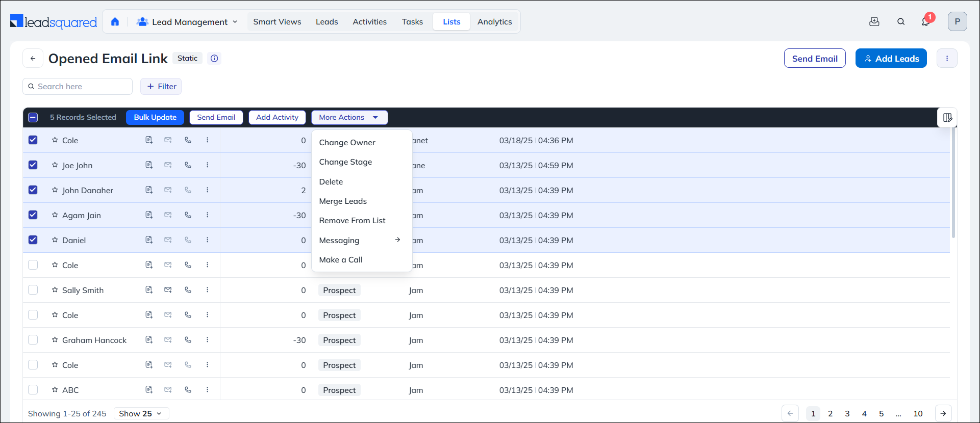Select Merge Leads menu option

(361, 201)
